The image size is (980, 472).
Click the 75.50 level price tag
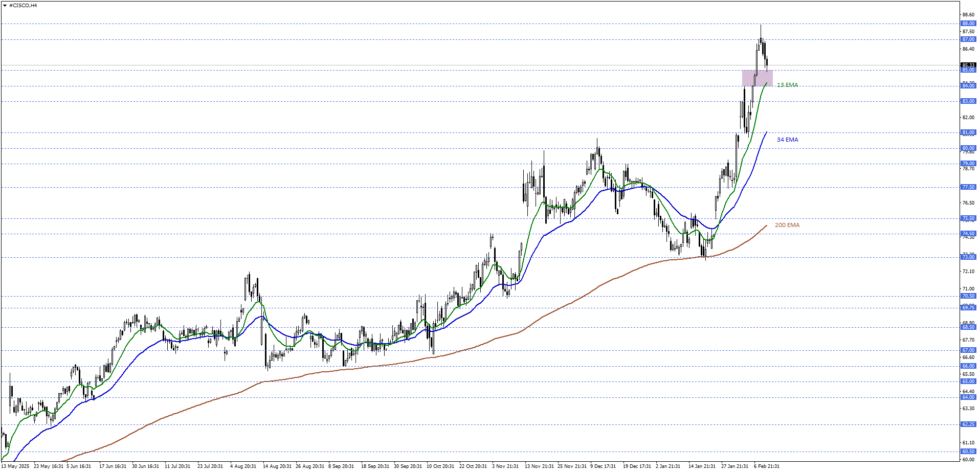[x=968, y=218]
